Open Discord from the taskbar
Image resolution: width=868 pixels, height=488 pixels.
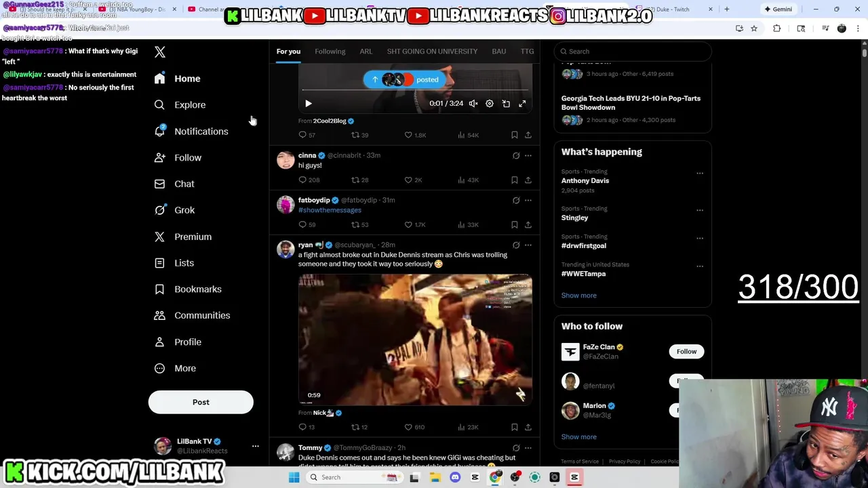coord(455,477)
